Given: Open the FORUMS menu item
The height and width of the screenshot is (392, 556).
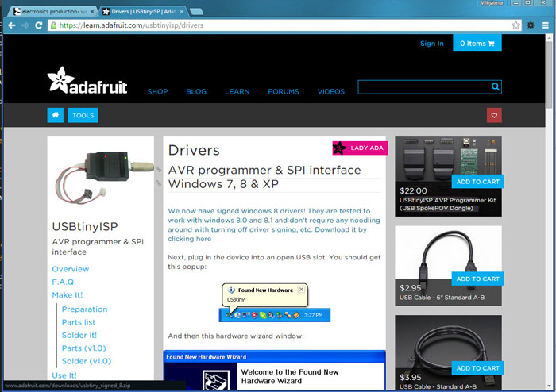Looking at the screenshot, I should click(x=284, y=92).
